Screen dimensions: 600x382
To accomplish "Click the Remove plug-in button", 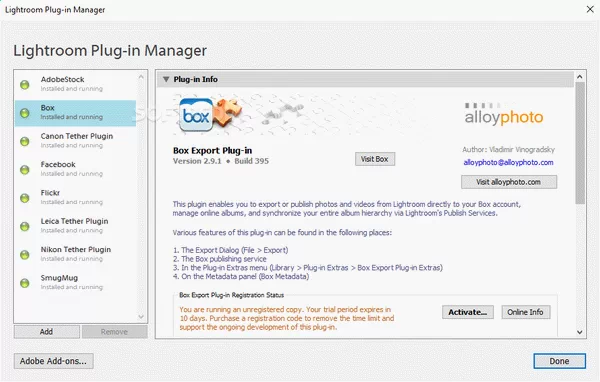I will pyautogui.click(x=114, y=332).
